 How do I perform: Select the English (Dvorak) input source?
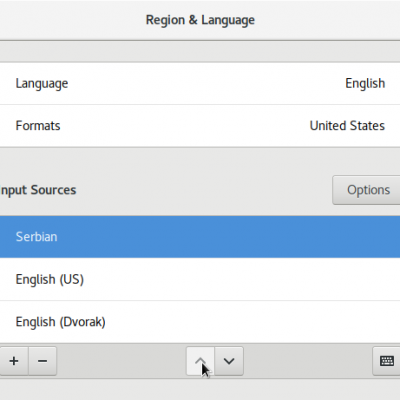pyautogui.click(x=200, y=322)
